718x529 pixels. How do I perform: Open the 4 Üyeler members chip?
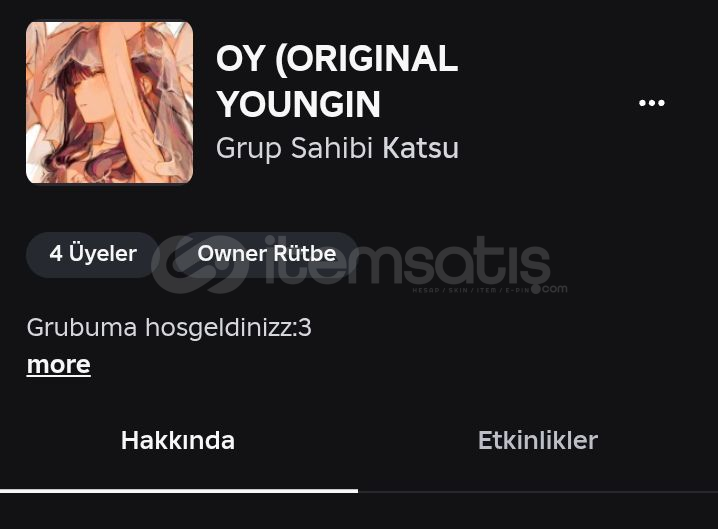[93, 254]
